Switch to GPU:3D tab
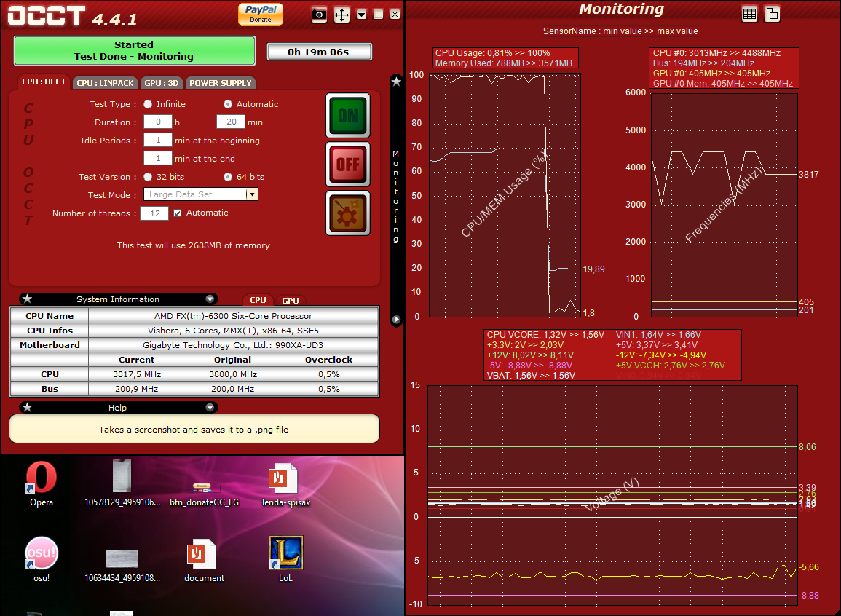The width and height of the screenshot is (841, 616). pos(162,82)
